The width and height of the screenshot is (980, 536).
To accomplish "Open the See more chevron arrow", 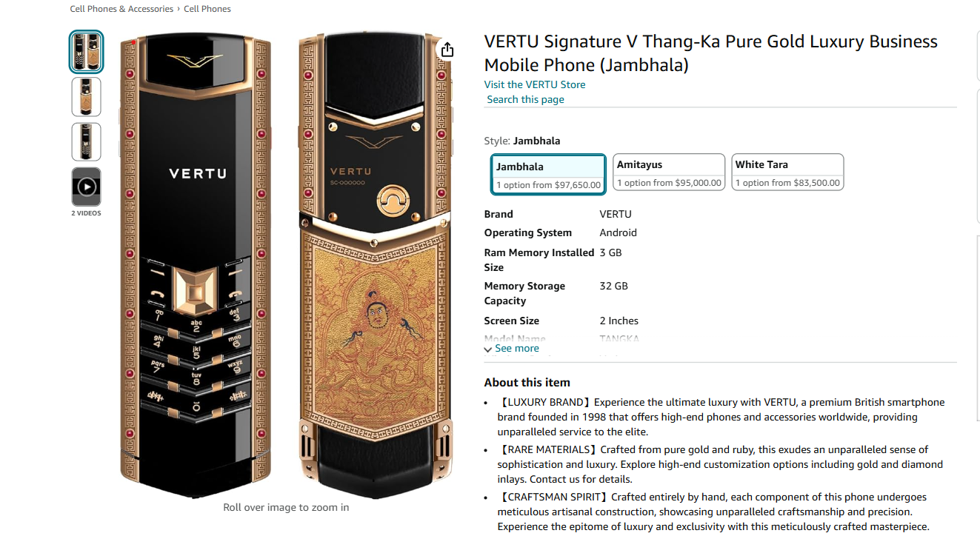I will click(x=487, y=349).
